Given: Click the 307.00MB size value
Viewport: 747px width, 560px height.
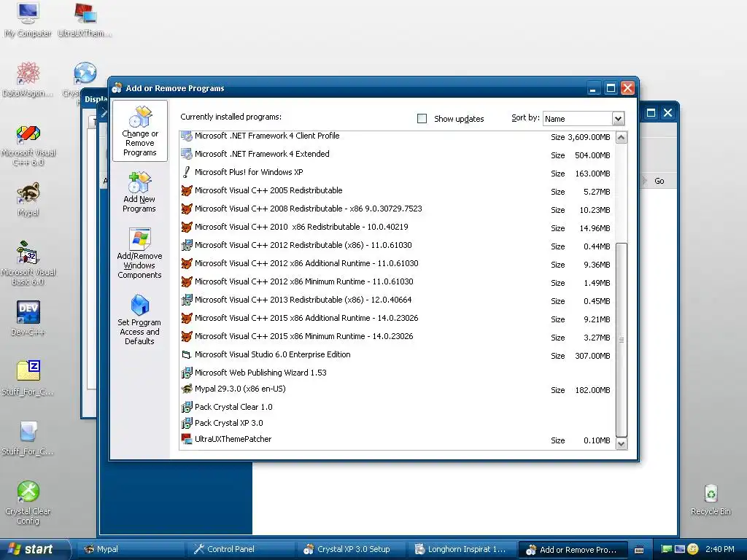Looking at the screenshot, I should coord(592,356).
